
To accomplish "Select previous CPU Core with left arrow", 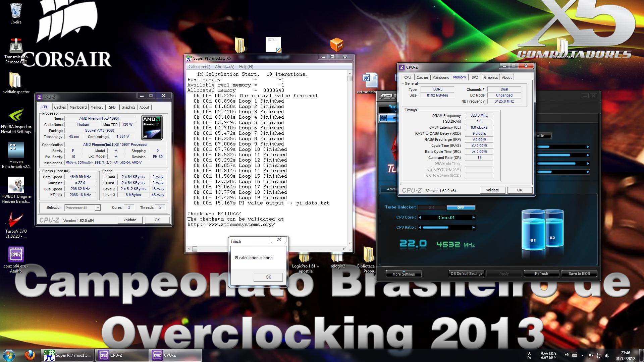I will click(x=420, y=218).
